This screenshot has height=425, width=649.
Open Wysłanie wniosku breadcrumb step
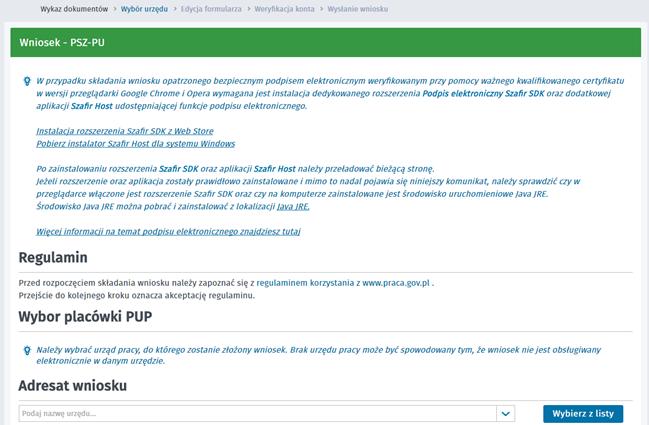358,9
